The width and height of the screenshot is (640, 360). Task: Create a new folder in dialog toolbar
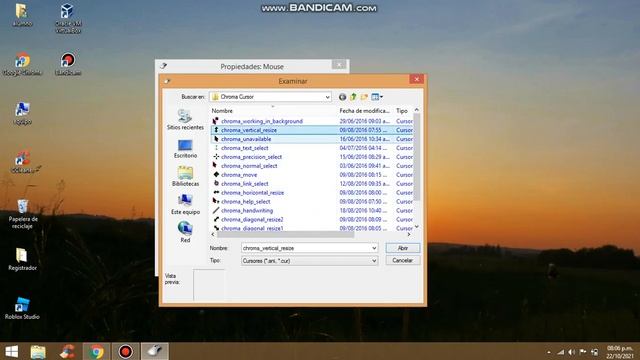[x=364, y=97]
